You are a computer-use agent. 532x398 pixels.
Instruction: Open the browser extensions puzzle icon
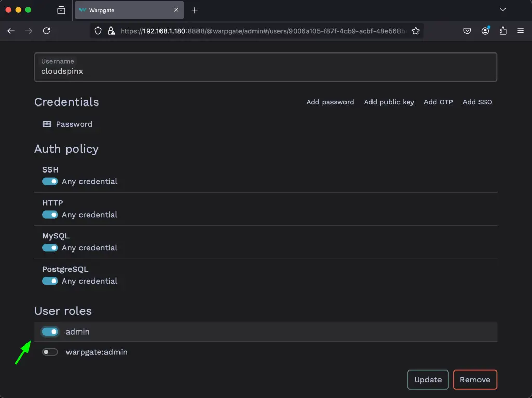coord(502,31)
